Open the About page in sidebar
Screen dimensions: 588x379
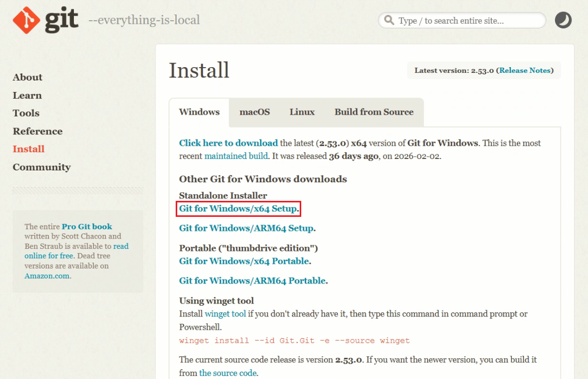27,77
